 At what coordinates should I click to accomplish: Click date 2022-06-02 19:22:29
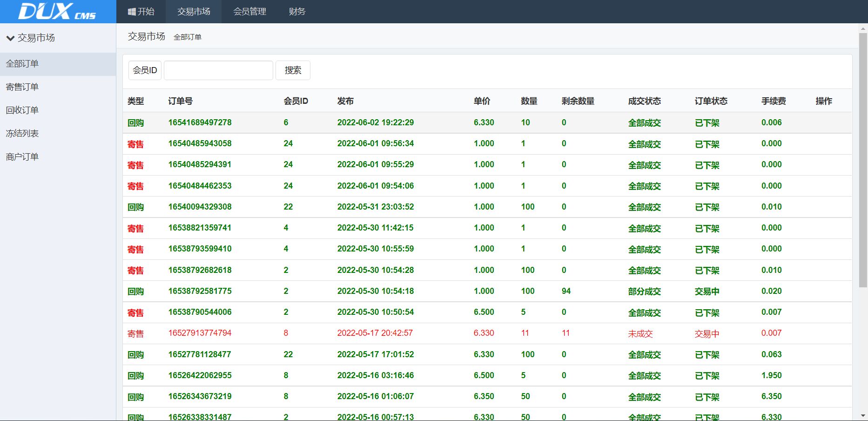point(376,122)
